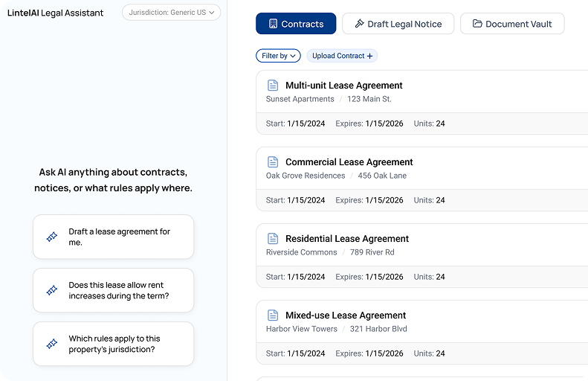The image size is (588, 381).
Task: Click sparkle icon beside jurisdiction rules suggestion
Action: click(x=52, y=344)
